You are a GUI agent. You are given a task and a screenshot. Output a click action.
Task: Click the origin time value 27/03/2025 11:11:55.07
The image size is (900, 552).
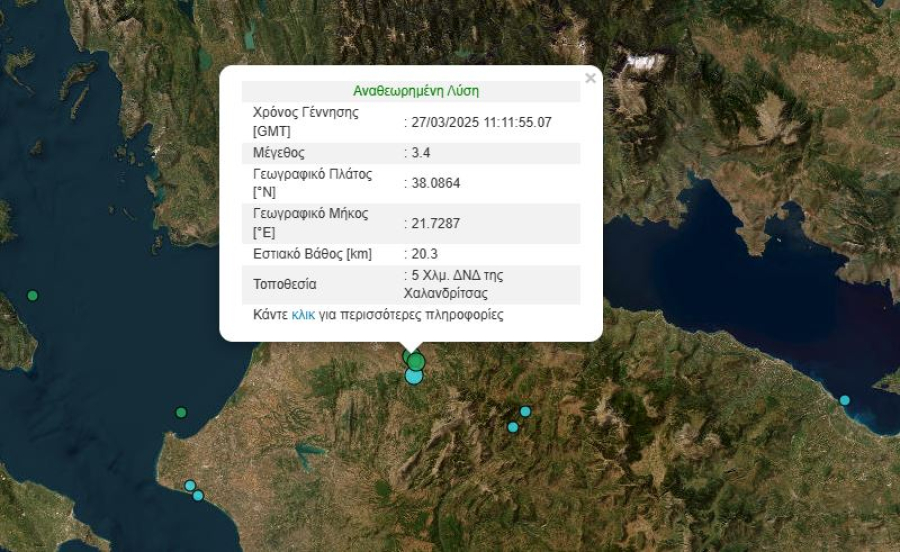(480, 122)
